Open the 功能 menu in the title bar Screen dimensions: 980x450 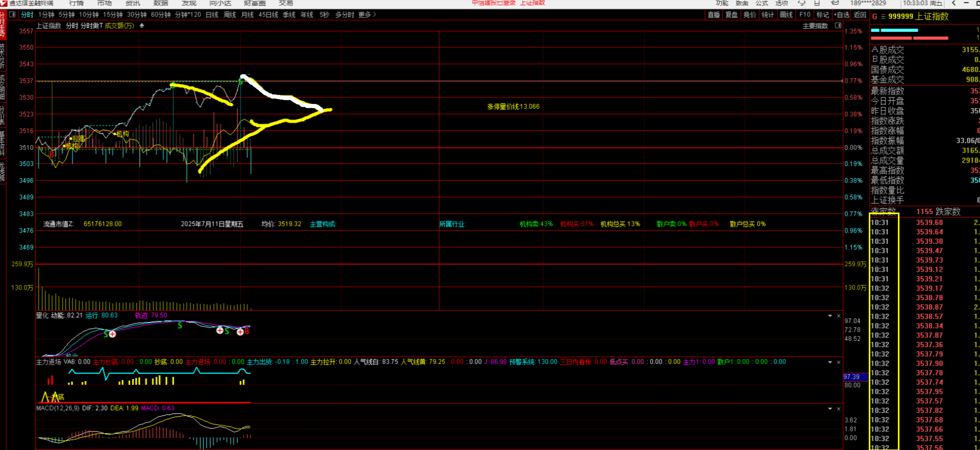(x=722, y=3)
